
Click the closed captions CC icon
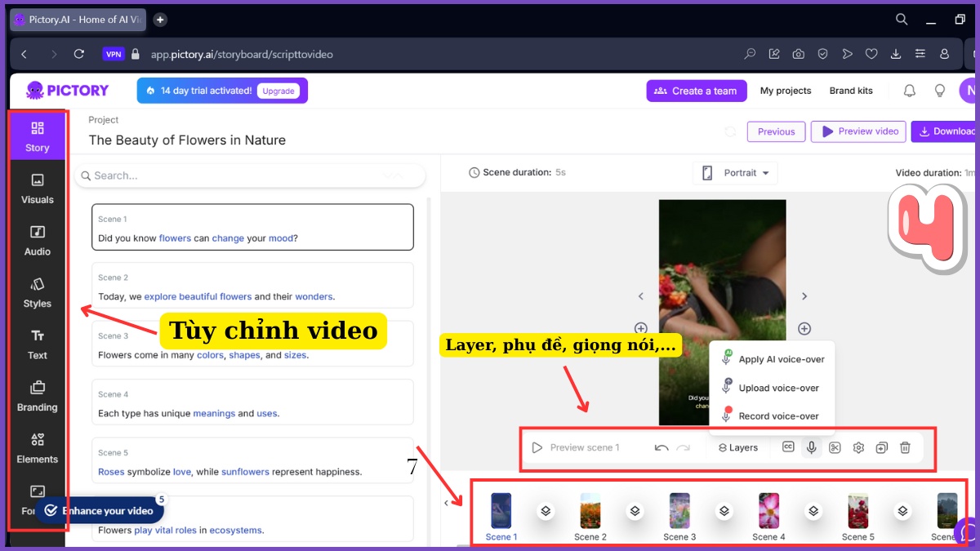coord(788,447)
